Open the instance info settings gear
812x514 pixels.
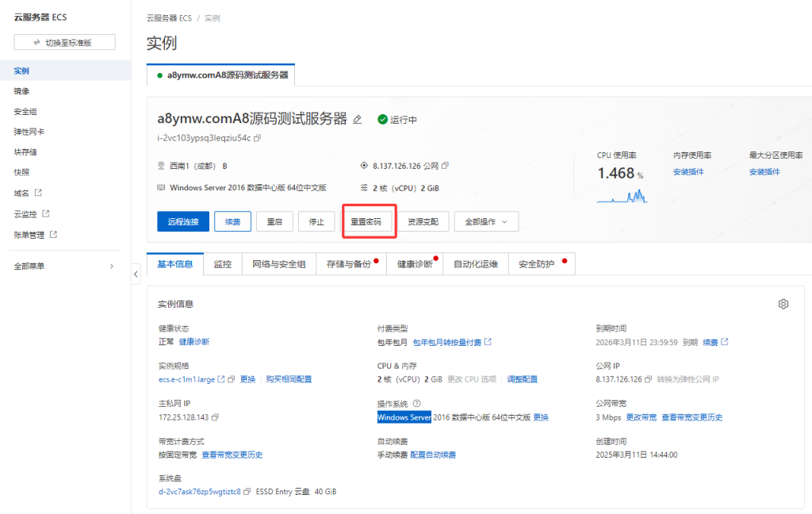pyautogui.click(x=783, y=304)
